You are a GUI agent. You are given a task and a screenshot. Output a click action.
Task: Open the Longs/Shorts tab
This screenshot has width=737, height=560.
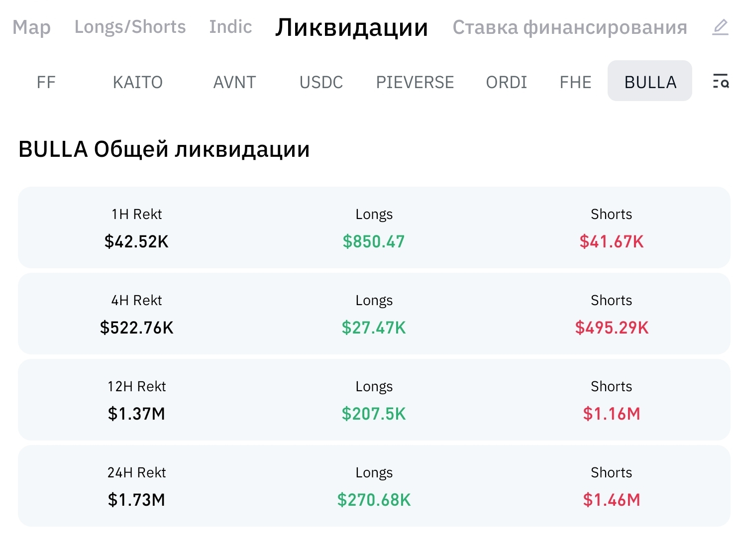[130, 27]
